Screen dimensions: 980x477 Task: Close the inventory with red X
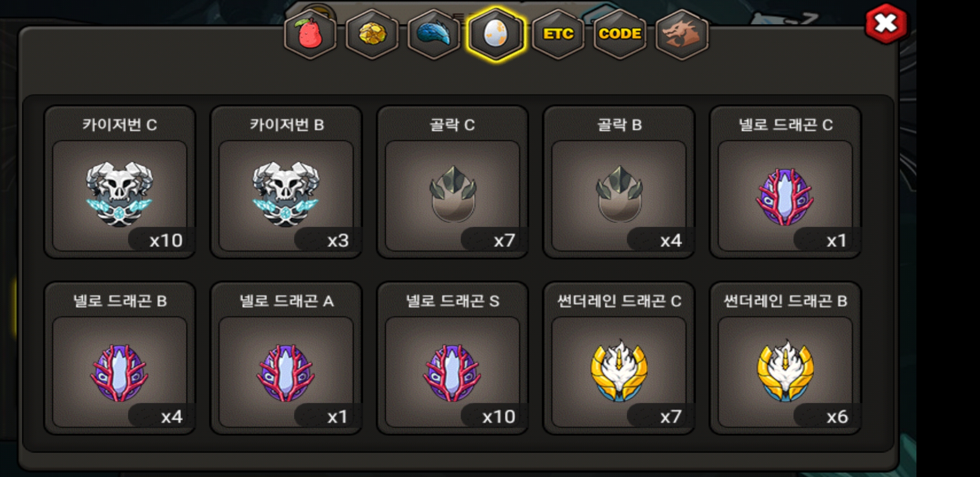(x=886, y=23)
